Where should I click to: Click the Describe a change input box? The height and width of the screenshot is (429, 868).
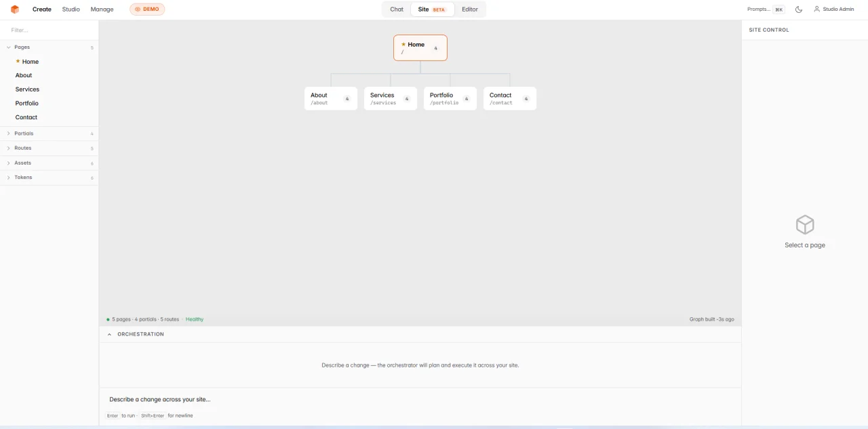[x=420, y=399]
